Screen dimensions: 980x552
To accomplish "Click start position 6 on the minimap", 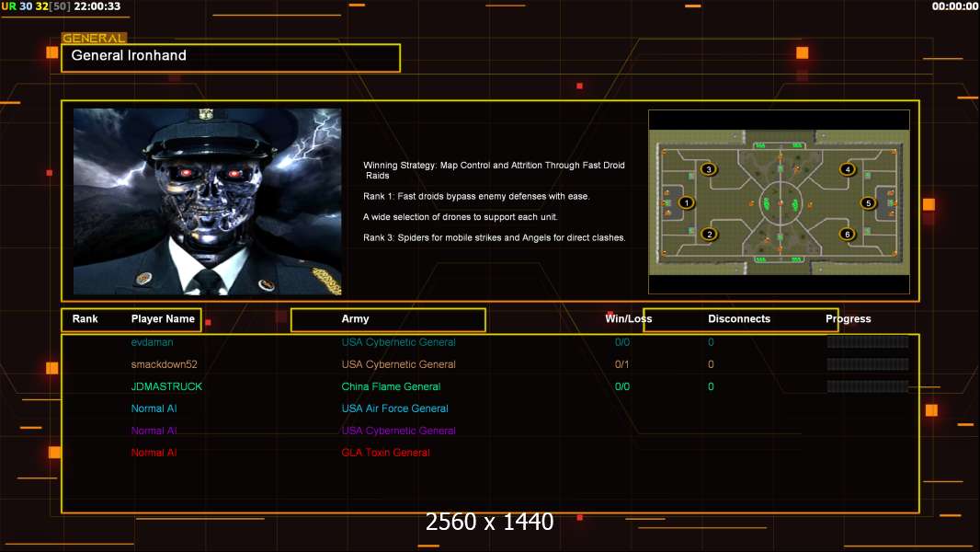I will pyautogui.click(x=847, y=235).
